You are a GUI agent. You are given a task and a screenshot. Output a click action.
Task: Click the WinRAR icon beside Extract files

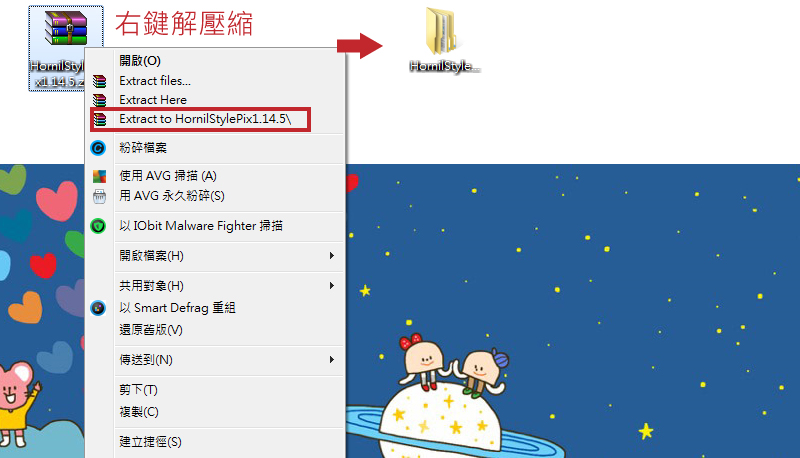tap(99, 81)
